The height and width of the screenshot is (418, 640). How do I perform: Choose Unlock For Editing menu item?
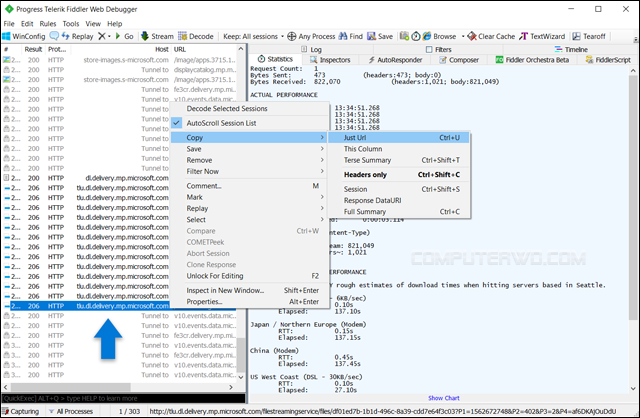click(x=249, y=276)
